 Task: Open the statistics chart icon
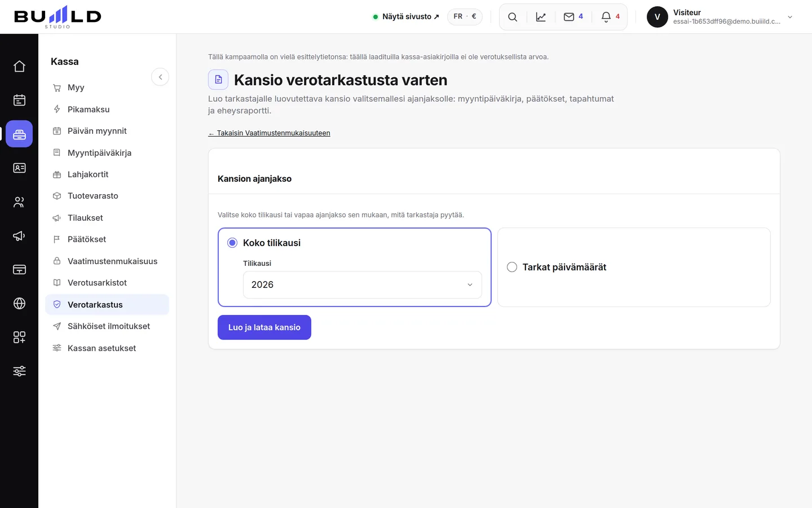click(x=541, y=17)
